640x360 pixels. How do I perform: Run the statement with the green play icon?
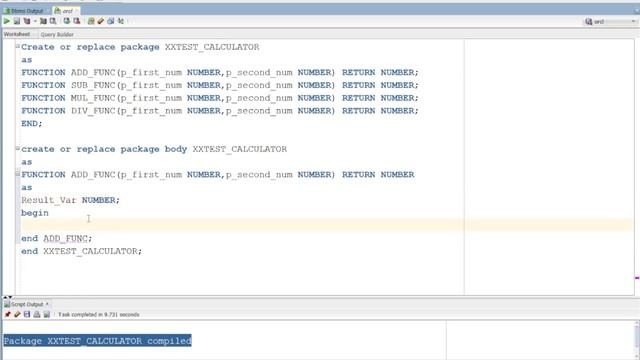[7, 21]
